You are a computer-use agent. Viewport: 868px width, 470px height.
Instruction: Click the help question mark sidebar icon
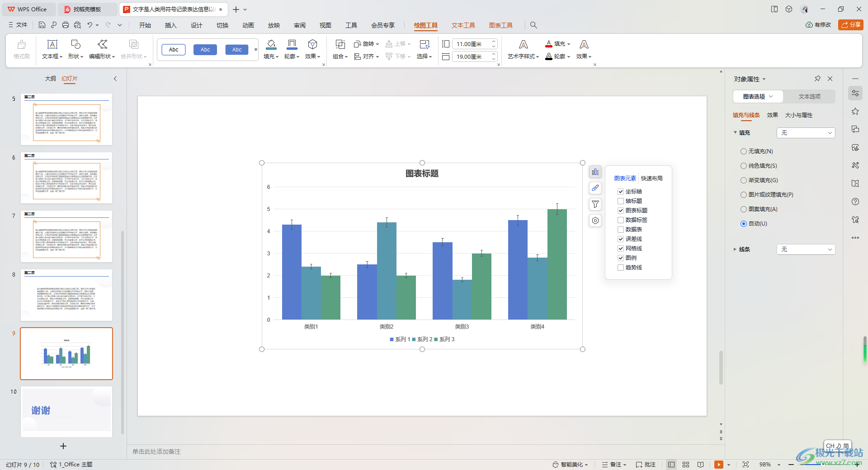click(855, 202)
